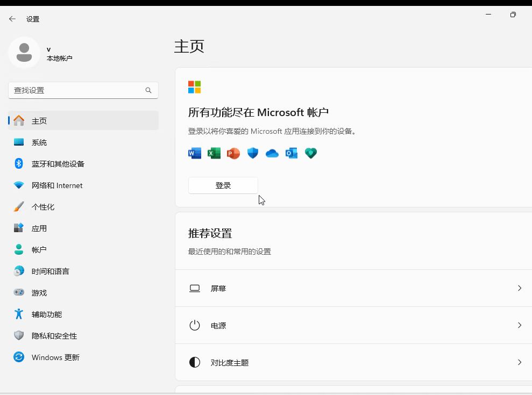The width and height of the screenshot is (532, 395).
Task: Open 隐私和安全性 settings
Action: 54,336
